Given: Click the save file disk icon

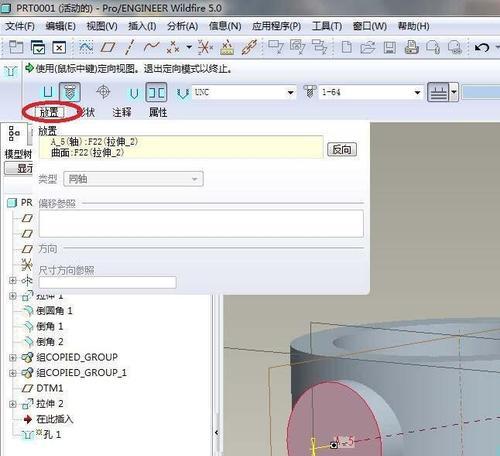Looking at the screenshot, I should [390, 48].
